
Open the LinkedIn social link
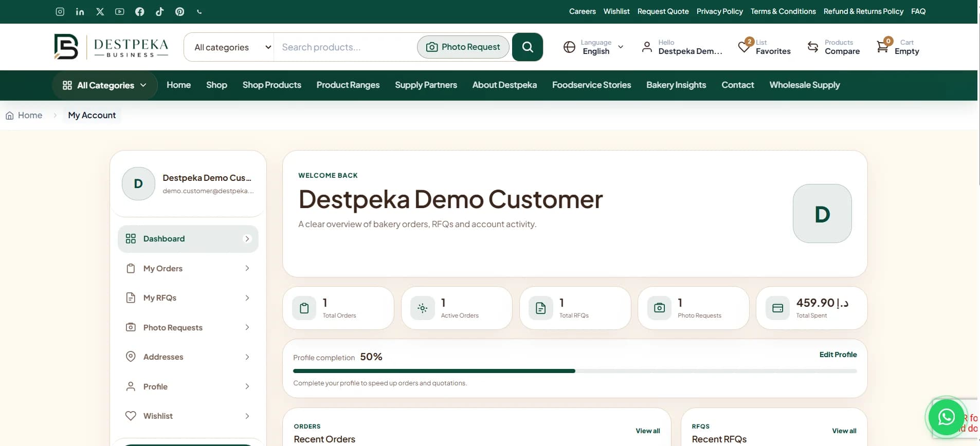click(x=80, y=11)
